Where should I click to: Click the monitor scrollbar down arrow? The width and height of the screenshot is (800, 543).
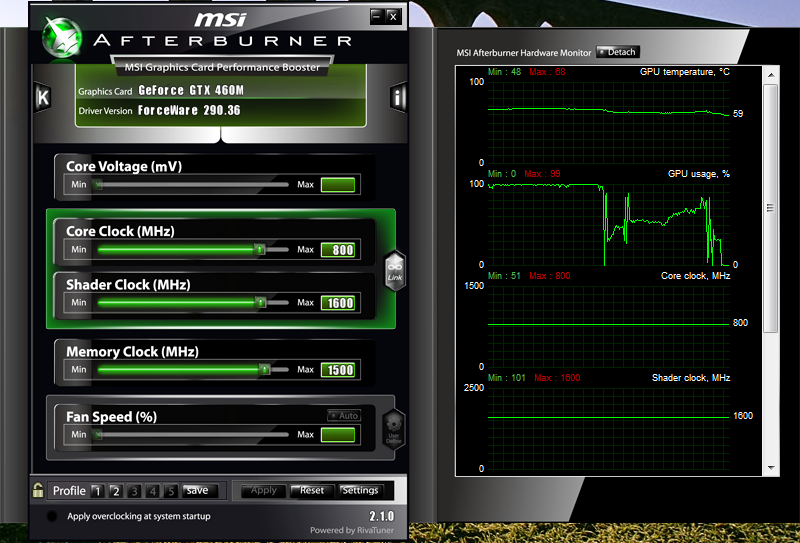pyautogui.click(x=771, y=467)
